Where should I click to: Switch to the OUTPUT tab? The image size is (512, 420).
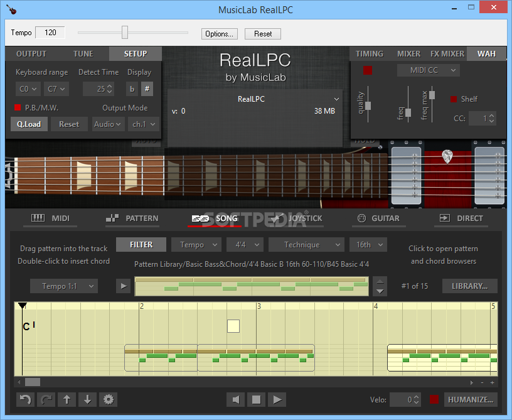click(31, 54)
